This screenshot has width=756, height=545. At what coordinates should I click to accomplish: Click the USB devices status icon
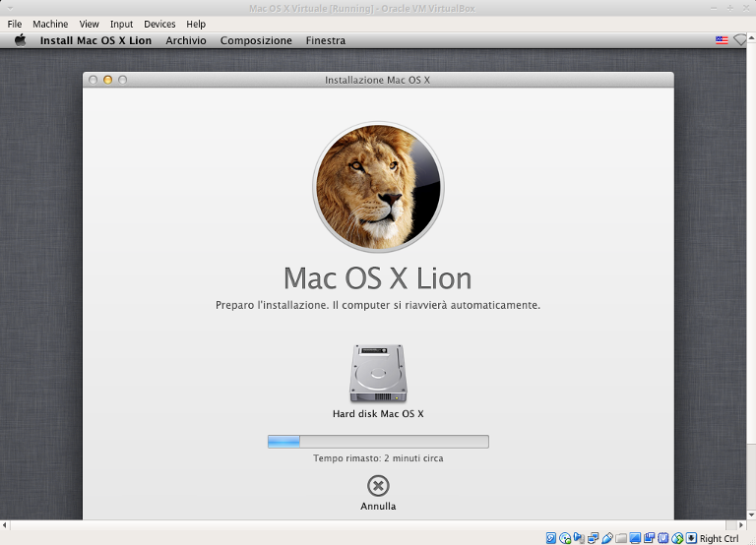coord(607,538)
